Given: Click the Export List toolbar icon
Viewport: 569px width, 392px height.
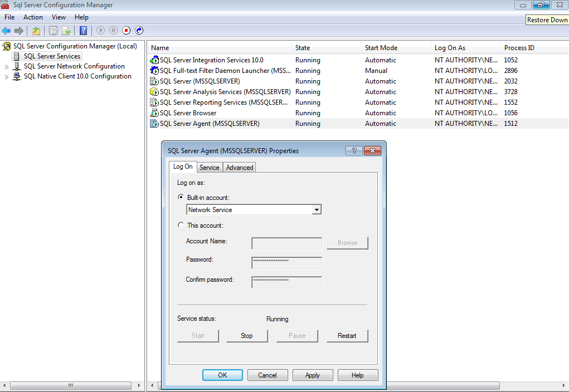Looking at the screenshot, I should click(x=66, y=31).
